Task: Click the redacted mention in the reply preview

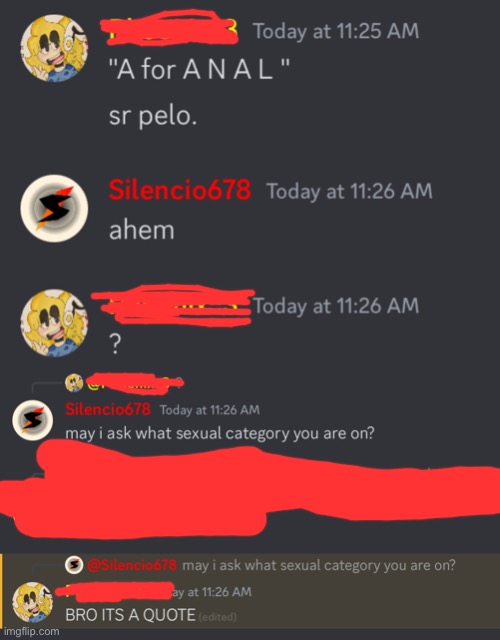Action: (135, 383)
